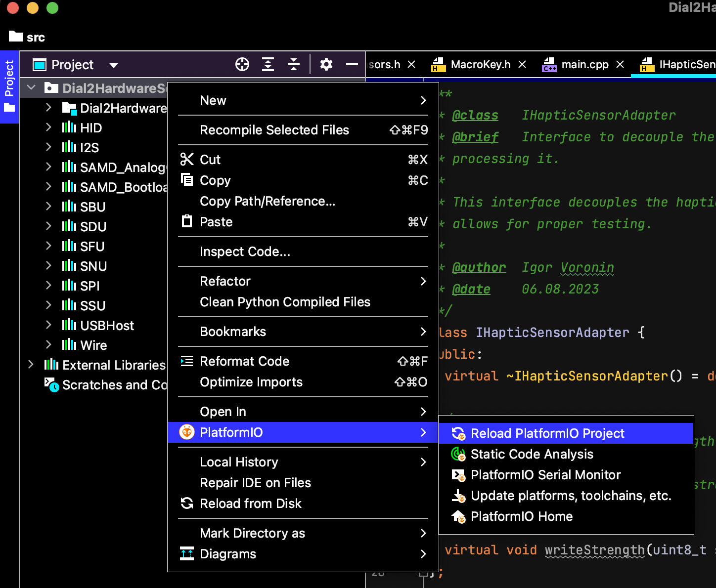This screenshot has height=588, width=716.
Task: Click the @author doc tag
Action: click(479, 267)
